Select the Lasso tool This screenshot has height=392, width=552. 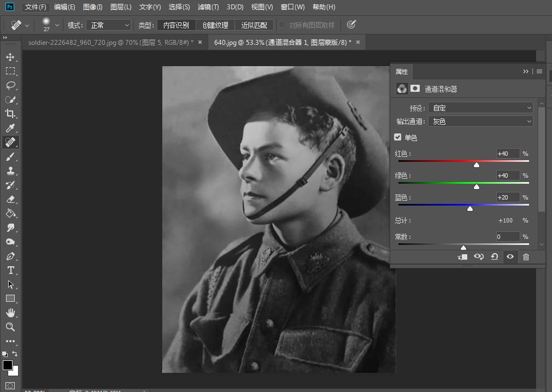click(x=11, y=85)
